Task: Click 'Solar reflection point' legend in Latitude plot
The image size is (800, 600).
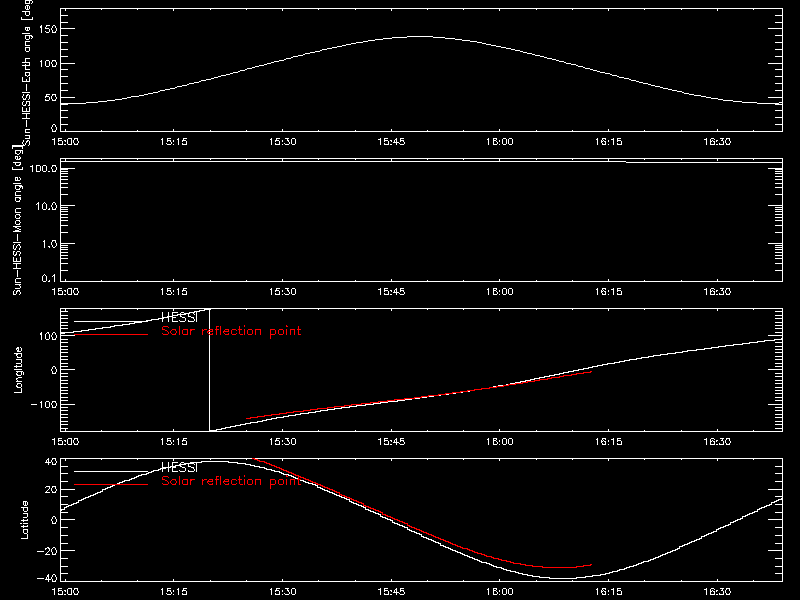Action: (x=231, y=481)
